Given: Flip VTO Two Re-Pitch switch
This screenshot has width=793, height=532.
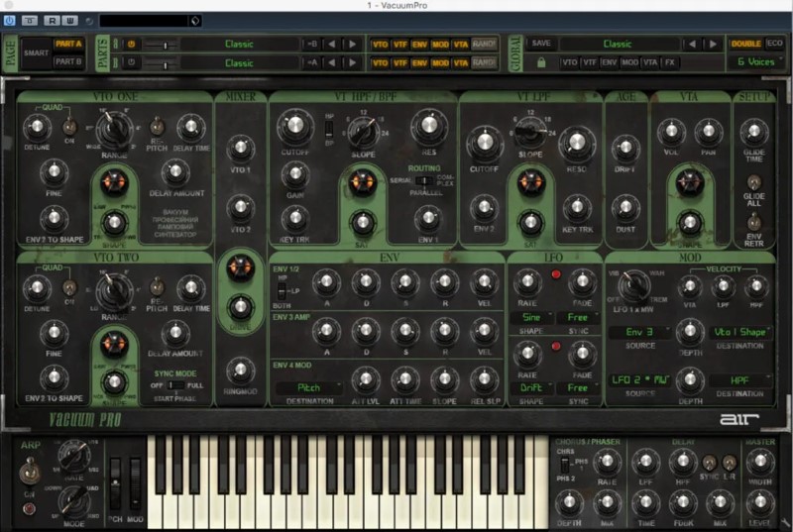Looking at the screenshot, I should tap(157, 286).
